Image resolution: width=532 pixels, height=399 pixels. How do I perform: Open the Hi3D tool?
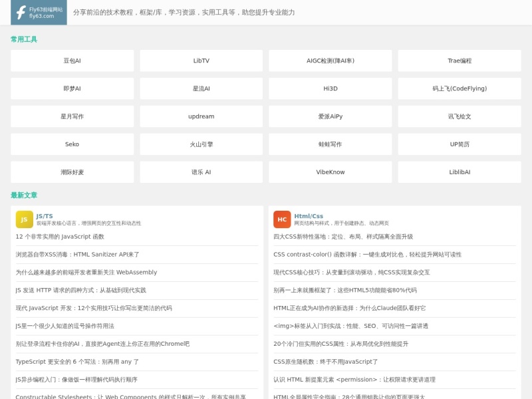point(331,88)
